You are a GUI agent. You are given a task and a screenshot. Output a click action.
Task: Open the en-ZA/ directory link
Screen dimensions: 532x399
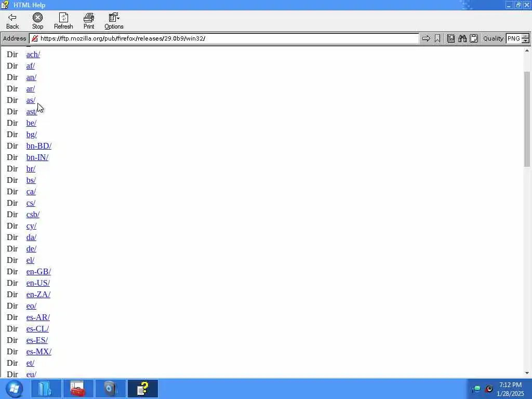[38, 295]
